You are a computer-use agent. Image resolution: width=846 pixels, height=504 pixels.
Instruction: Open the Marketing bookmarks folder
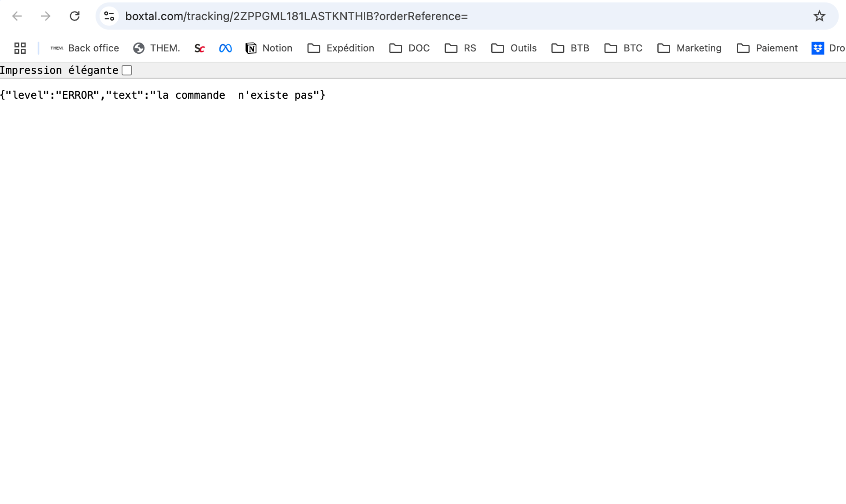tap(689, 48)
